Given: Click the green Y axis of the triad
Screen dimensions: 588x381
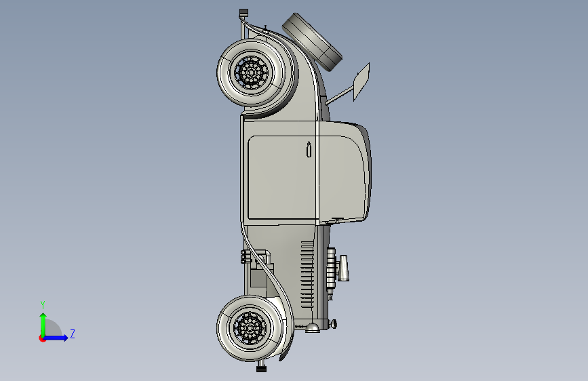Looking at the screenshot, I should (43, 324).
